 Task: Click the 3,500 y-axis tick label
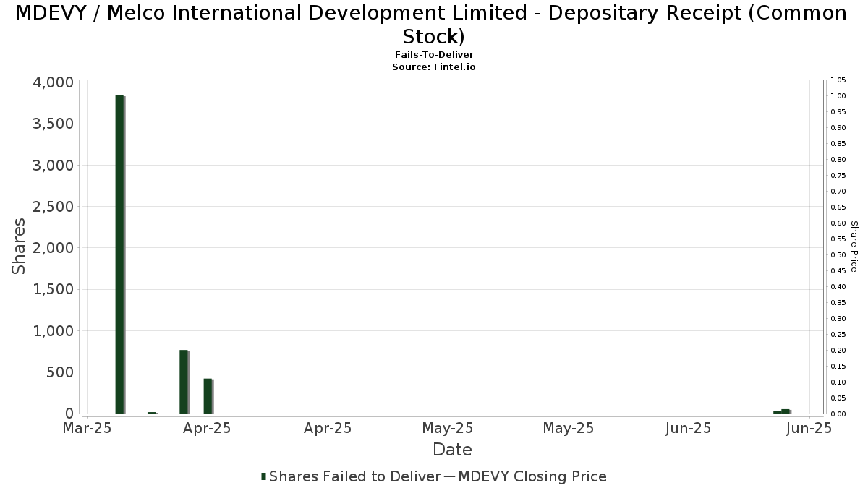54,124
